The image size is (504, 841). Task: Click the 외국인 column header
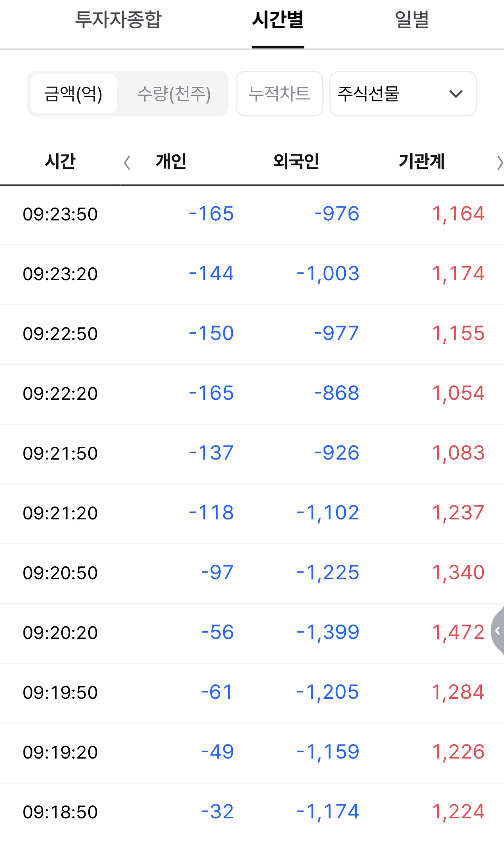click(x=296, y=161)
